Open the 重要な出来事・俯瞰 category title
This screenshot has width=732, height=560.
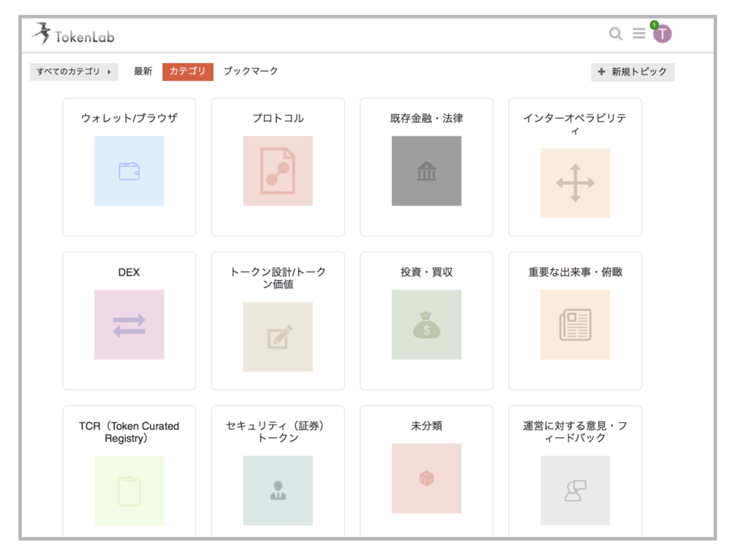point(575,272)
